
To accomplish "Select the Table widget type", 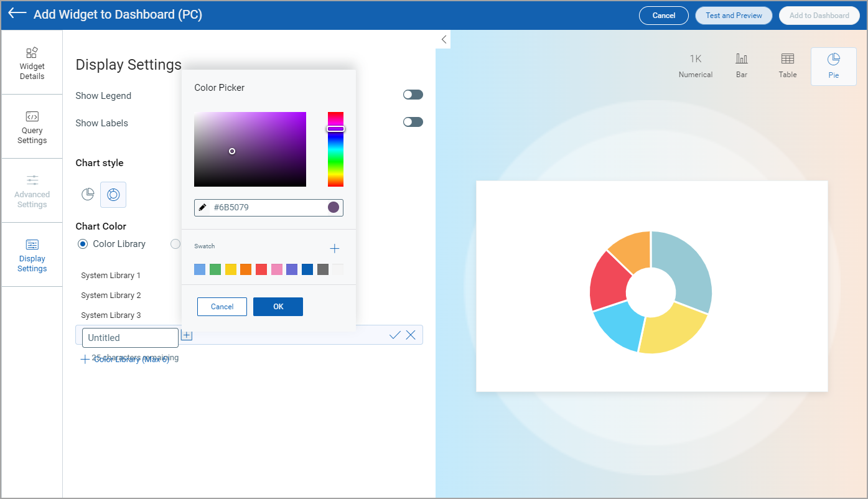I will (787, 65).
